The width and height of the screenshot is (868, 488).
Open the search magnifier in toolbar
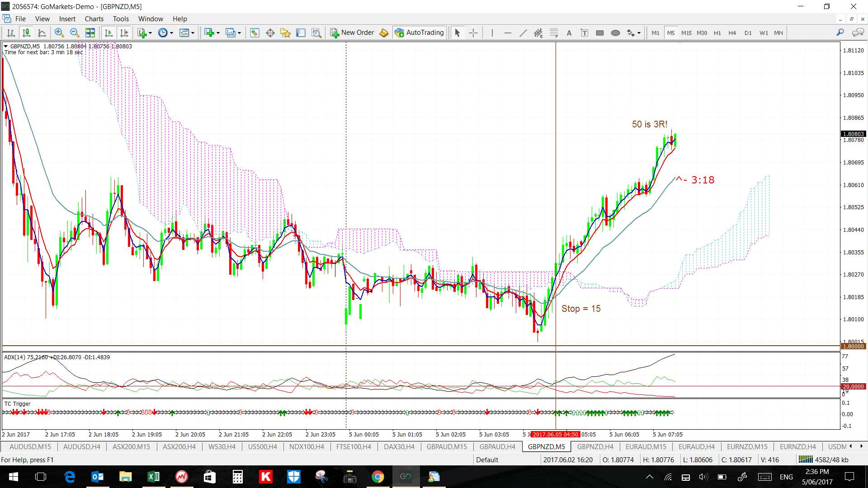click(840, 33)
